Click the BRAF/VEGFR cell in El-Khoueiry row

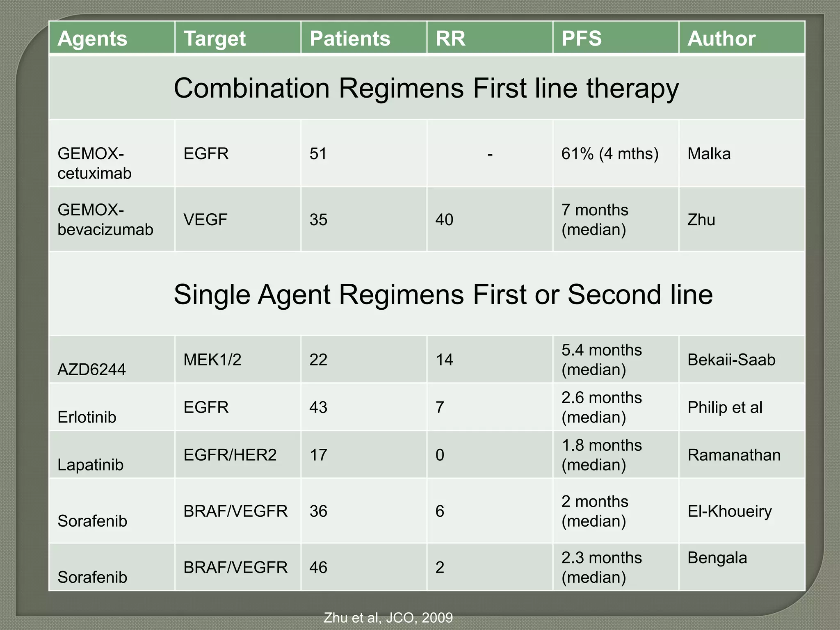tap(238, 511)
